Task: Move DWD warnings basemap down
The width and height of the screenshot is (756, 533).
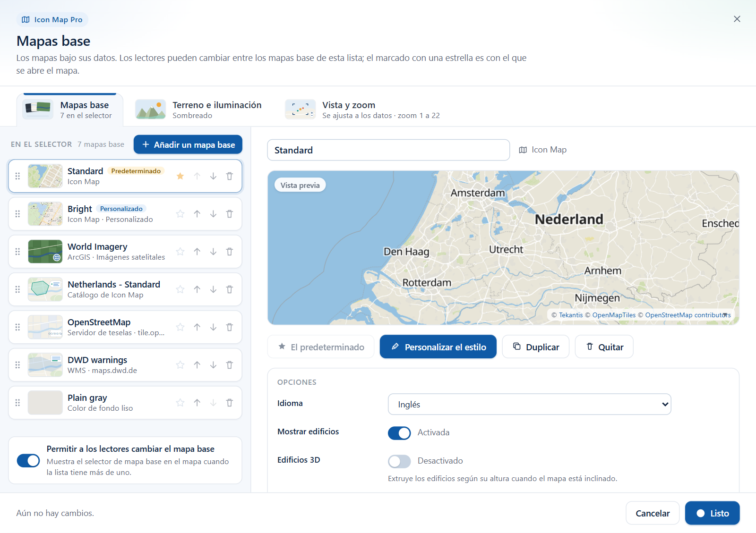Action: 214,365
